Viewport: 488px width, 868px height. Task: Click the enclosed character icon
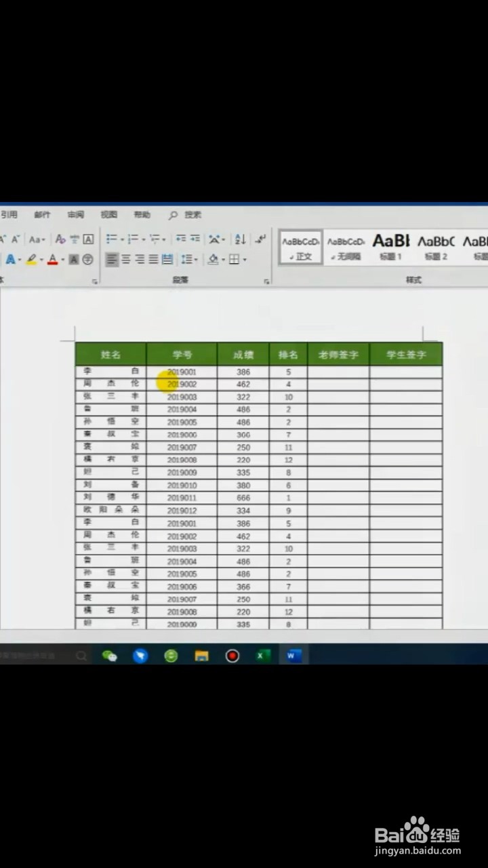pos(87,259)
